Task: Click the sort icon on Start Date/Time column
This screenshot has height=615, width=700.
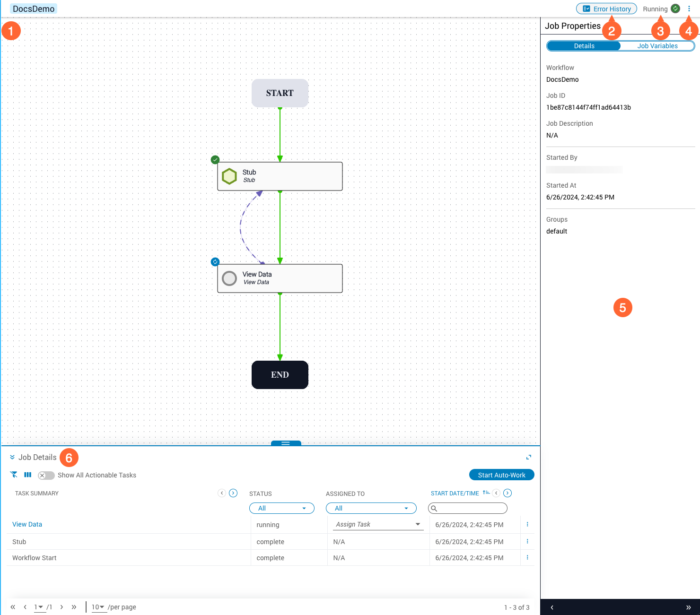Action: (x=486, y=493)
